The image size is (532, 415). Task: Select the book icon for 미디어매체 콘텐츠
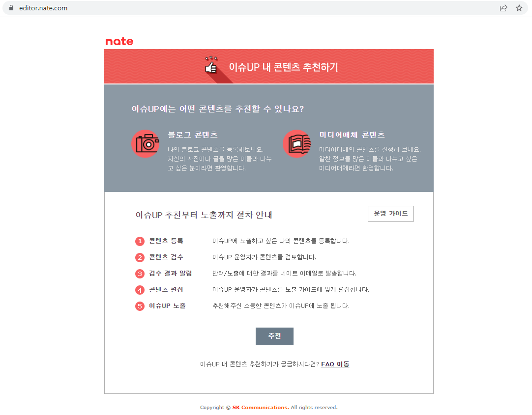tap(297, 143)
